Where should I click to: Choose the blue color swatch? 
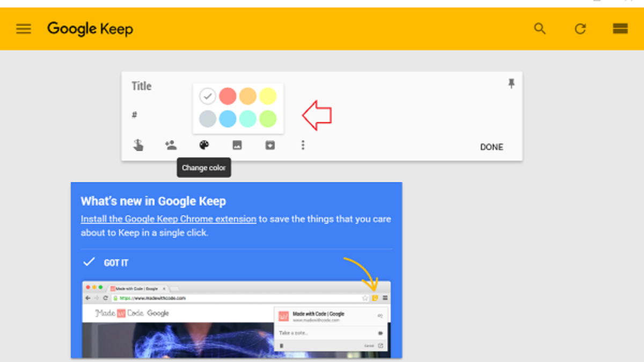click(228, 119)
